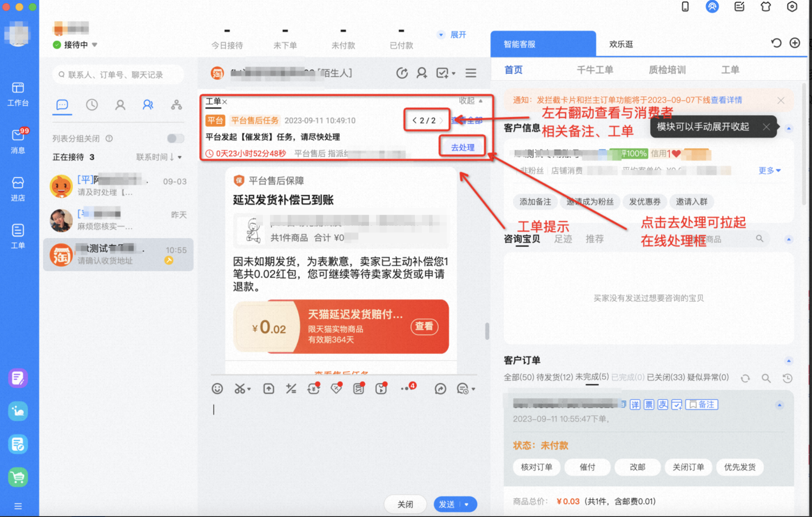
Task: Toggle the 列表分组关闭 switch
Action: point(175,138)
